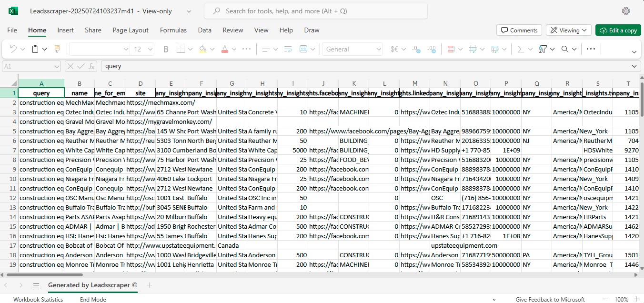Viewport: 644px width, 303px height.
Task: Expand the formula bar chevron
Action: point(634,66)
